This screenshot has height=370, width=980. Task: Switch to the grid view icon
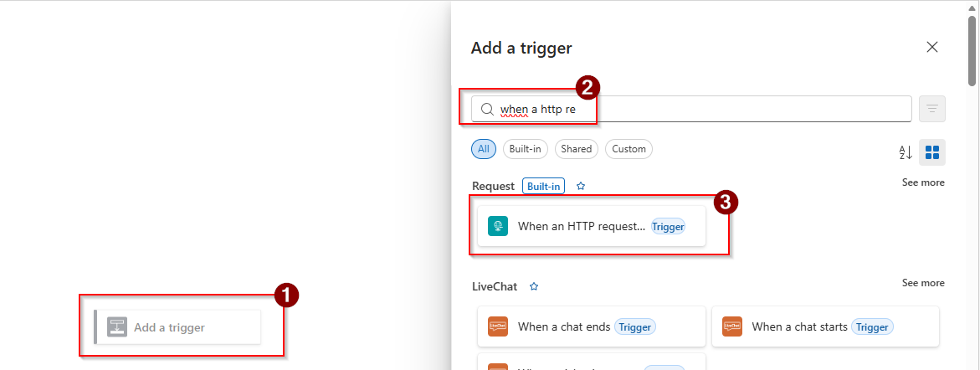point(932,152)
